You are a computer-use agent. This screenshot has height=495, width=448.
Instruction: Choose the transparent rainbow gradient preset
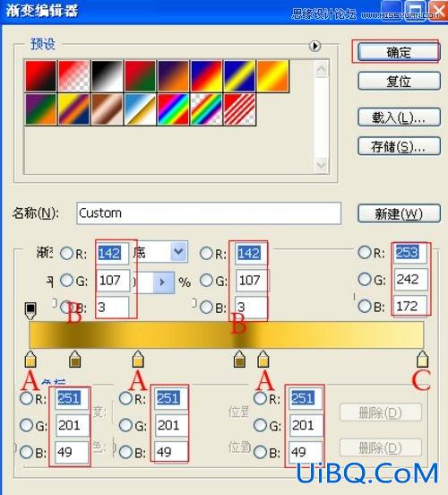[x=206, y=109]
